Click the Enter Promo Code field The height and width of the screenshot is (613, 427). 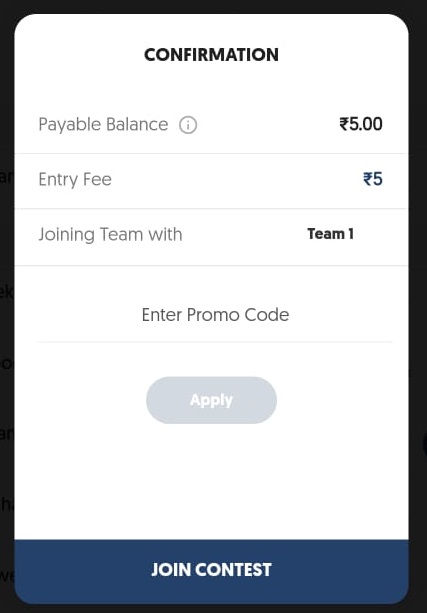coord(215,315)
